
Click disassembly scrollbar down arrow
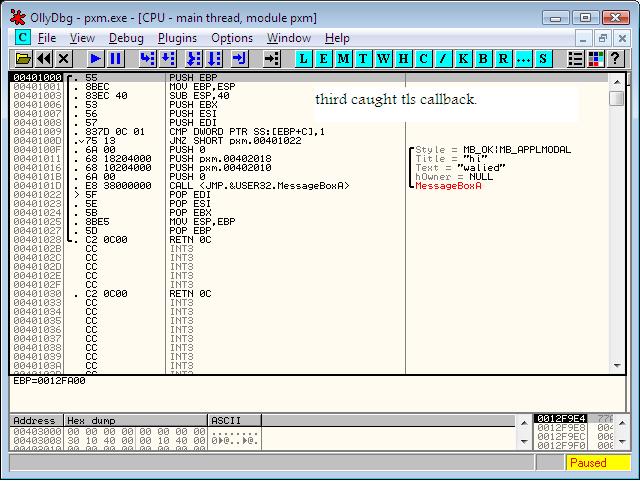coord(617,365)
